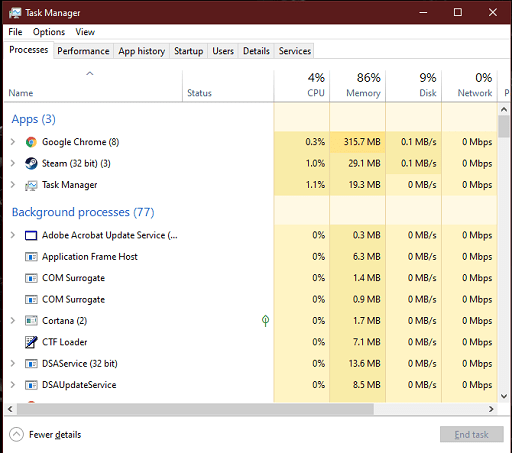
Task: Click the CTF Loader pen icon
Action: point(31,342)
